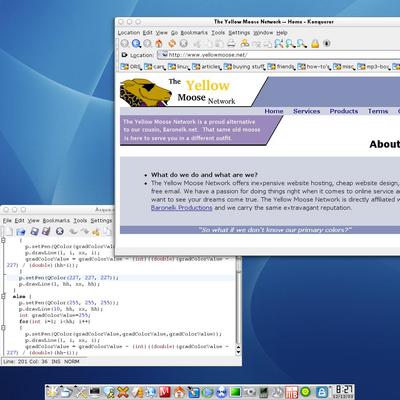Open the terminal monitor icon in the panel
The width and height of the screenshot is (400, 400).
[95, 392]
